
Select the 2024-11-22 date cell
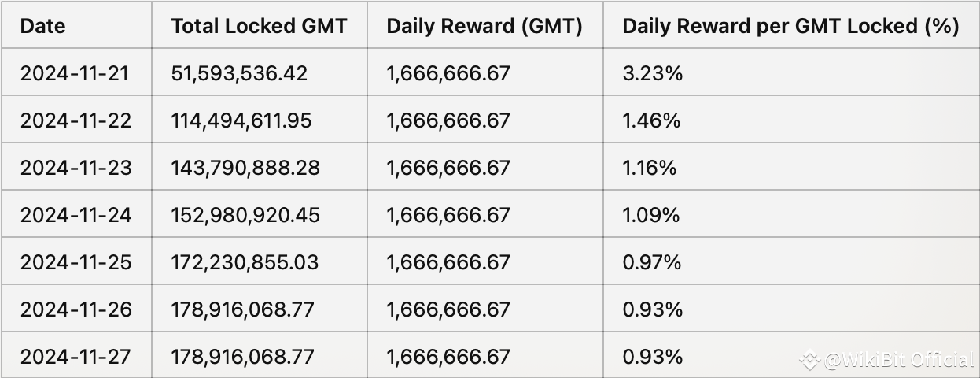tap(76, 120)
